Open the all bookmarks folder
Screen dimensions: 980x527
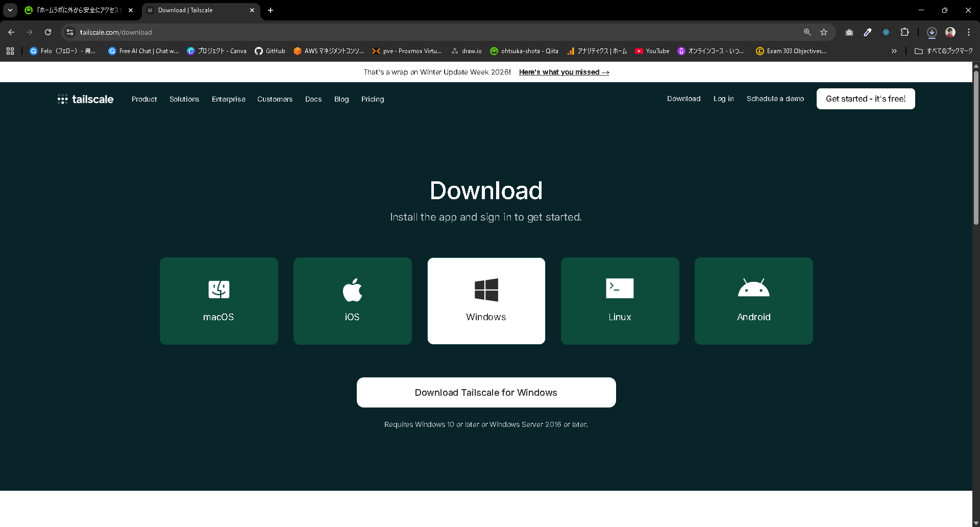[x=944, y=51]
